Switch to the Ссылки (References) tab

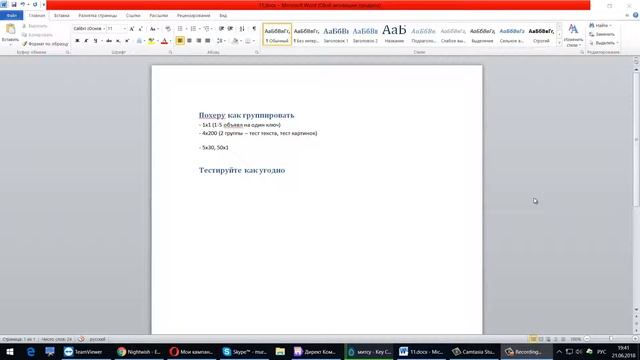pyautogui.click(x=133, y=16)
